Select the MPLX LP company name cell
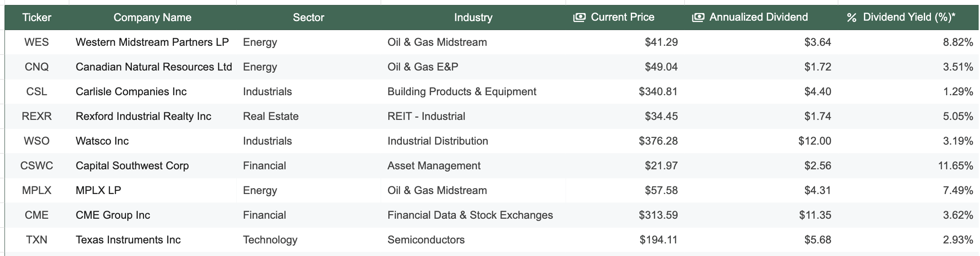980x256 pixels. pos(99,190)
